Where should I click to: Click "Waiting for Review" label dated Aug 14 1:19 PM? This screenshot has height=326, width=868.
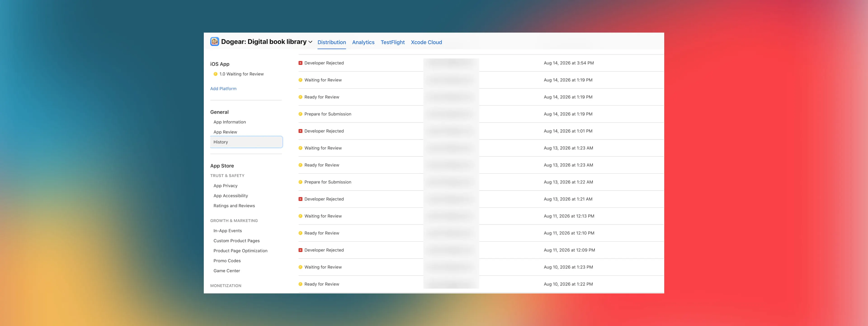point(323,80)
